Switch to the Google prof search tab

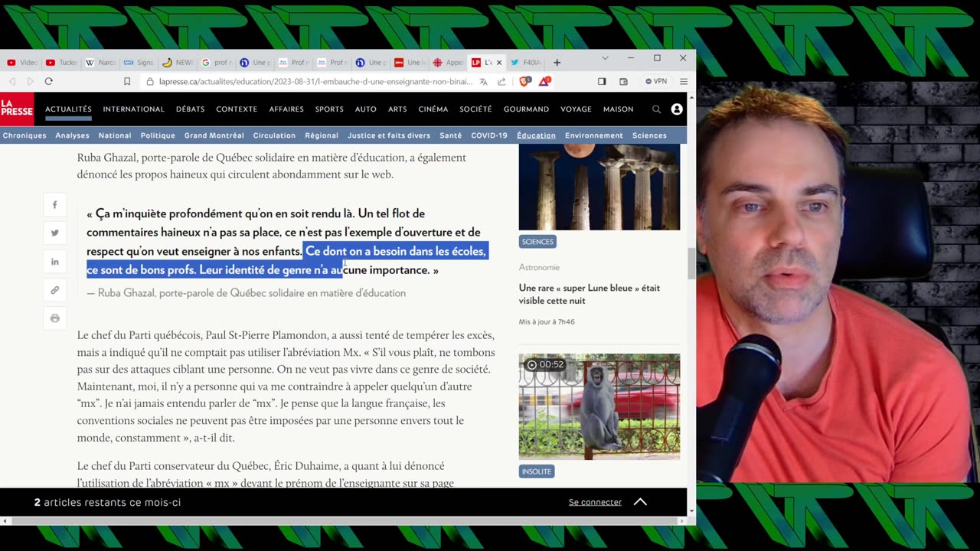[x=217, y=63]
